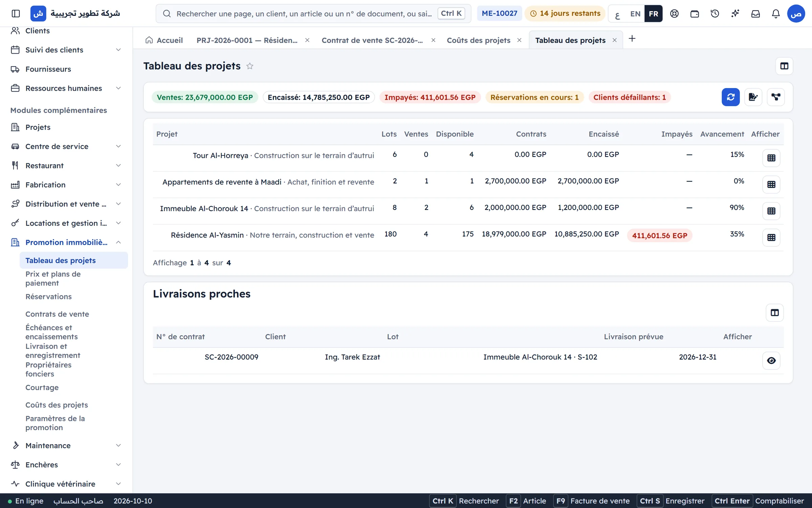Click the Impayés 411,601.56 EGP summary chip
This screenshot has width=812, height=508.
[430, 97]
